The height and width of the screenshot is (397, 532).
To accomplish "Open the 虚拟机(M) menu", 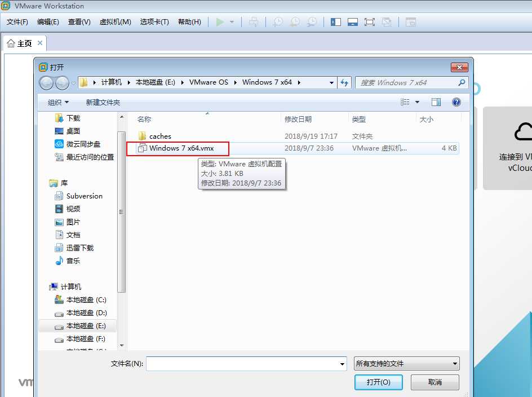I will coord(115,22).
